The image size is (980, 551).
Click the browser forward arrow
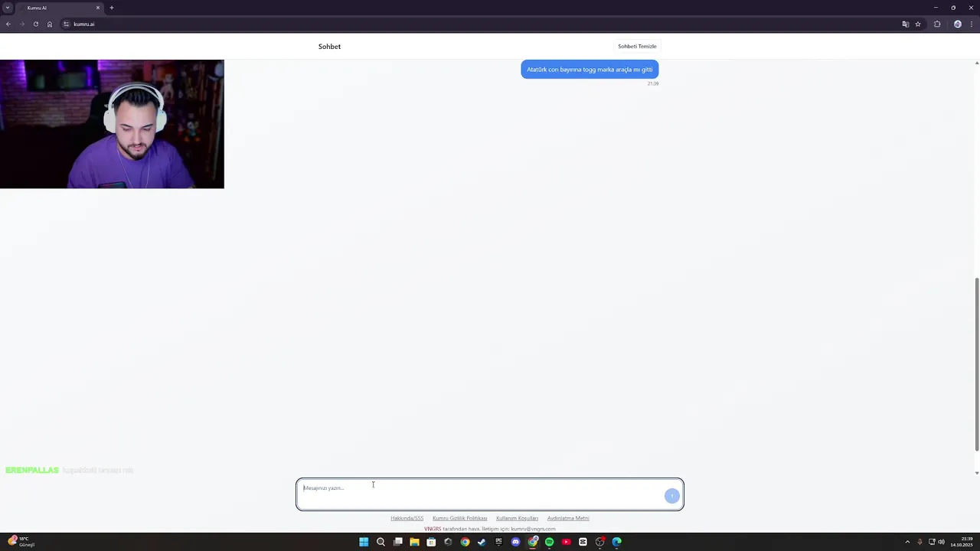pyautogui.click(x=22, y=24)
